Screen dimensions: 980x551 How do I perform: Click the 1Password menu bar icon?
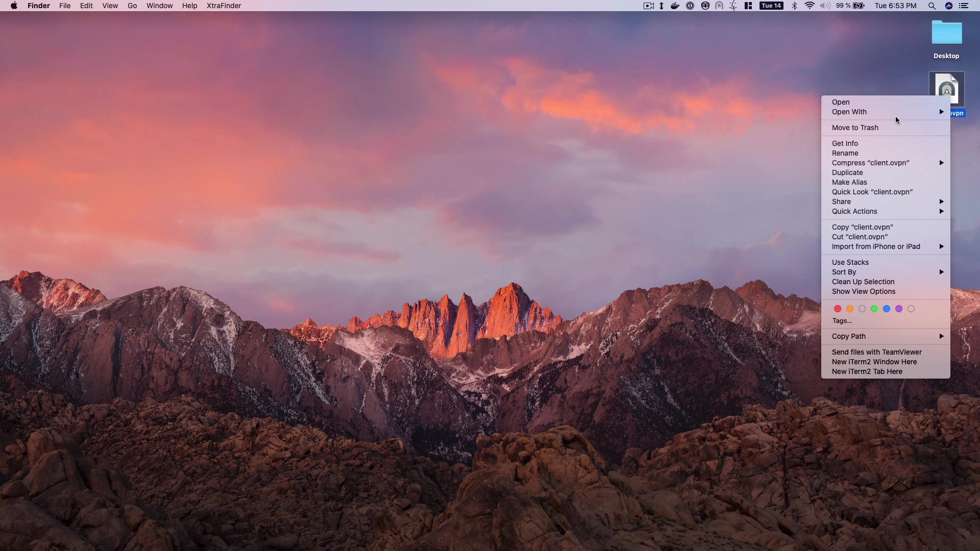[x=690, y=6]
